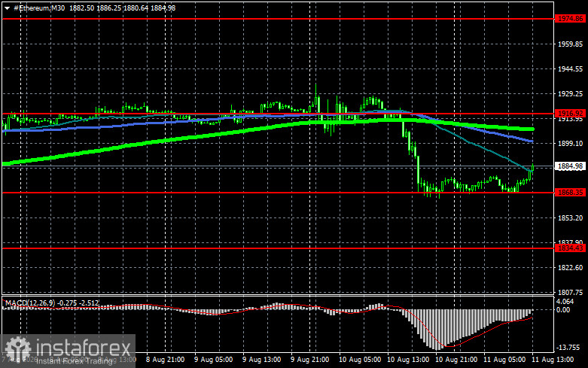Select the current price label 1884.98
This screenshot has width=588, height=368.
coord(570,166)
